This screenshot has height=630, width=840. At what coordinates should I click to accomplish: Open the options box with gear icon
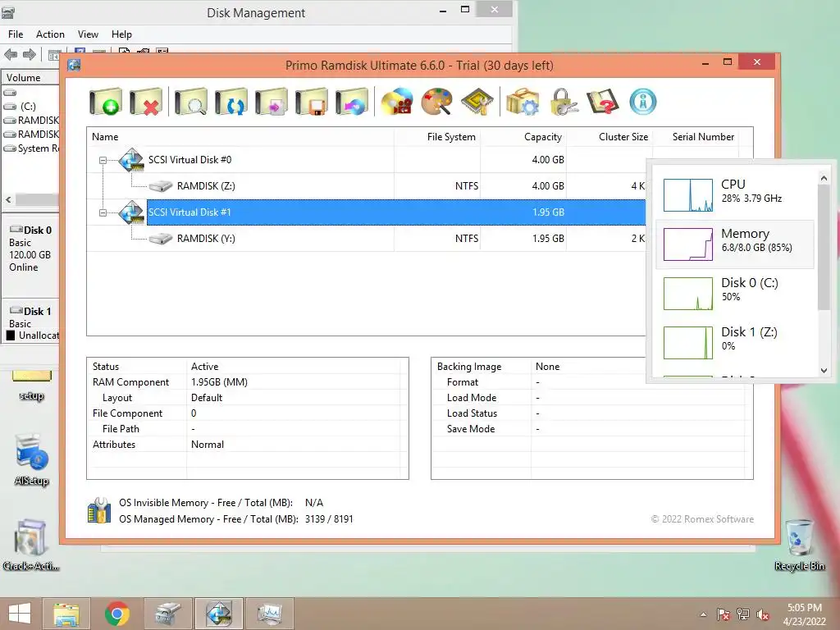523,101
